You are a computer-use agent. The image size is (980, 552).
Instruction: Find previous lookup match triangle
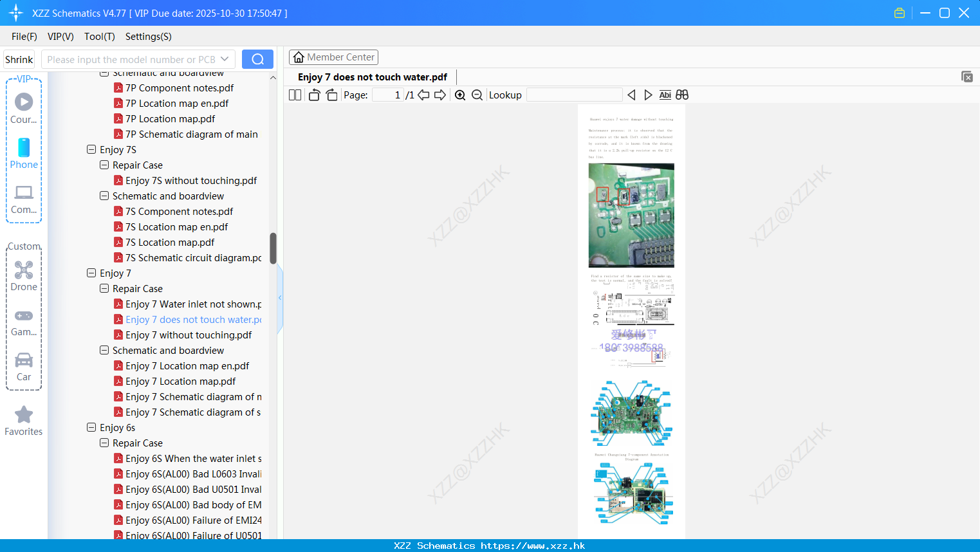click(x=631, y=95)
